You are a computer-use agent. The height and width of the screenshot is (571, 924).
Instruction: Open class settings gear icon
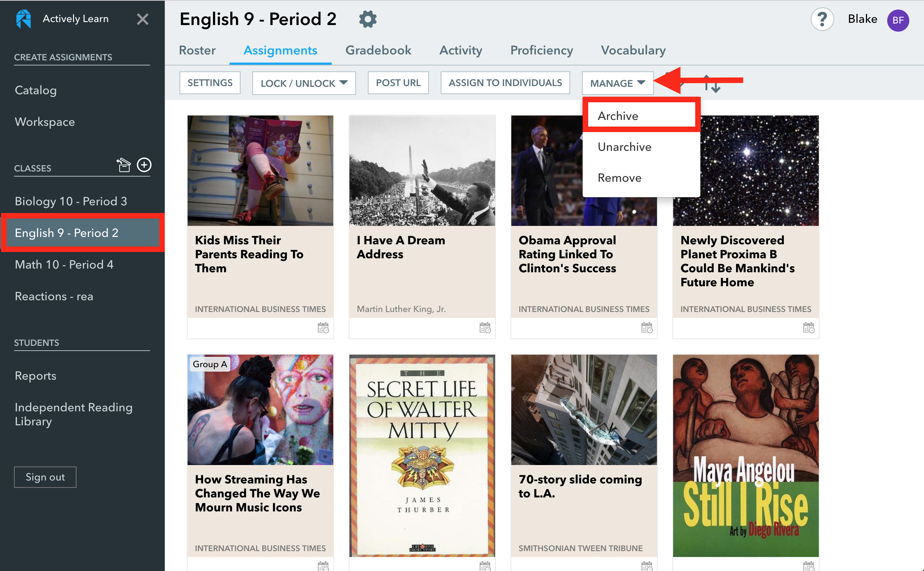pos(367,19)
